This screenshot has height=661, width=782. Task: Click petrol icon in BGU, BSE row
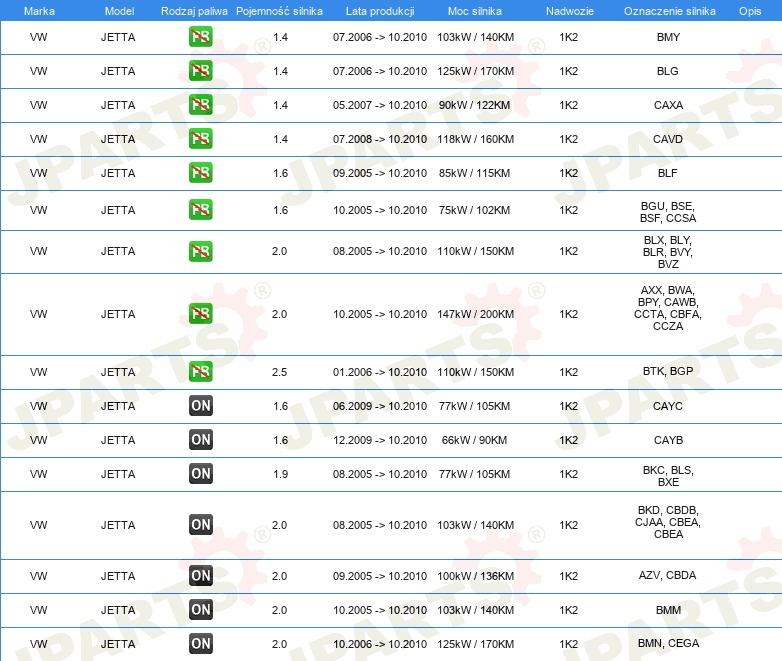click(x=200, y=210)
